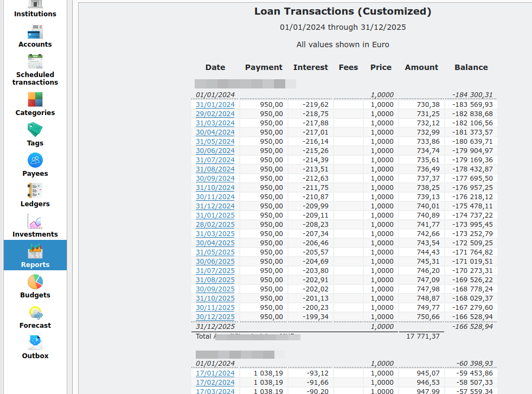The width and height of the screenshot is (532, 394).
Task: Open the Institutions view icon
Action: [35, 4]
